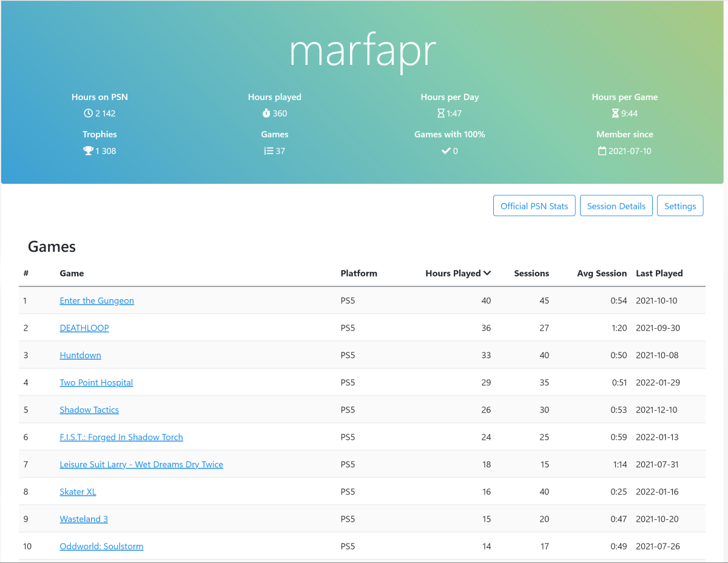Click hours played value 24 for F.I.S.T.

[x=486, y=437]
